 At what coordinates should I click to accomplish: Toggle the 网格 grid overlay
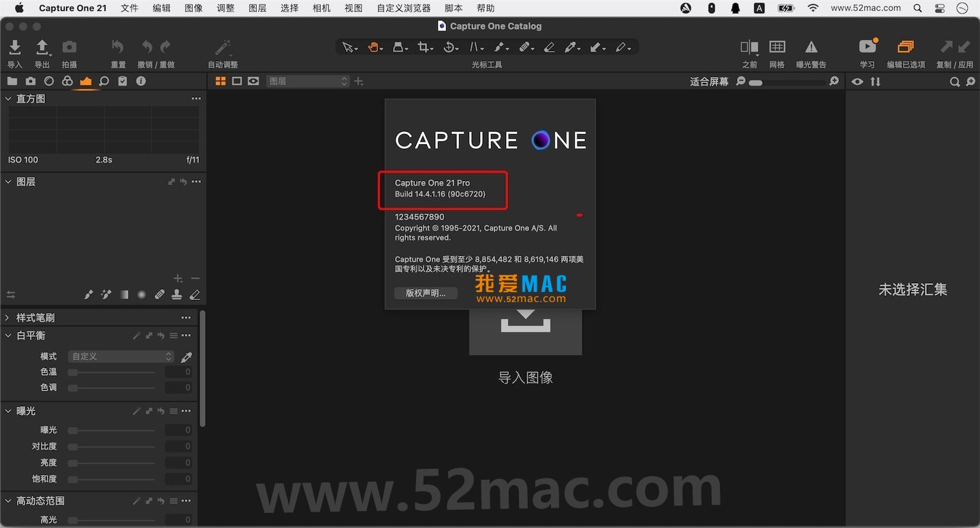click(778, 51)
